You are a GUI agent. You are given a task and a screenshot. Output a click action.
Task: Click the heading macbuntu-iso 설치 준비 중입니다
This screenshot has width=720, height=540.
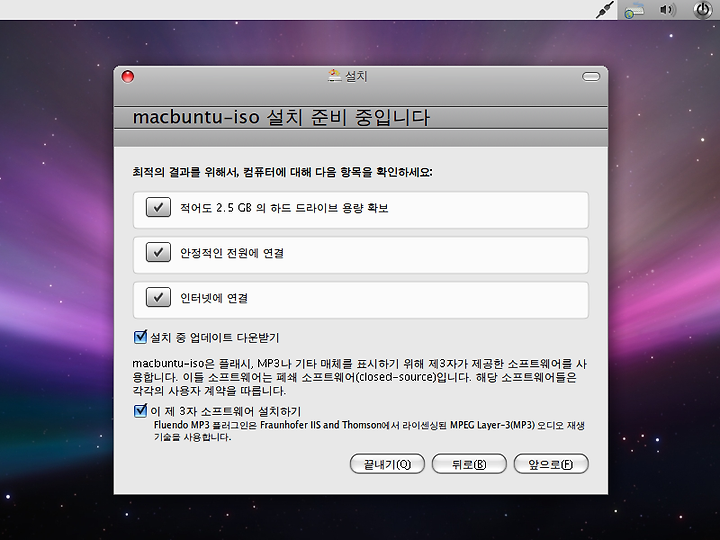(281, 118)
